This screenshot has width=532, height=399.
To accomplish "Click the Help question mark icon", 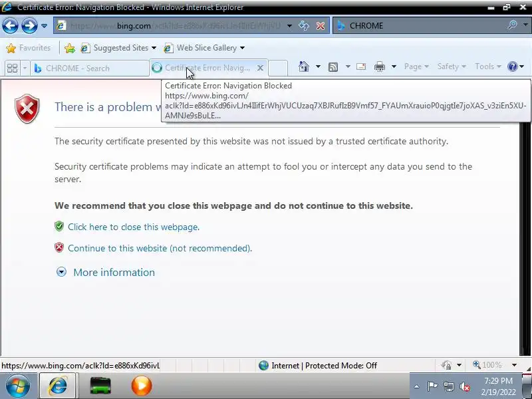I will [x=512, y=66].
